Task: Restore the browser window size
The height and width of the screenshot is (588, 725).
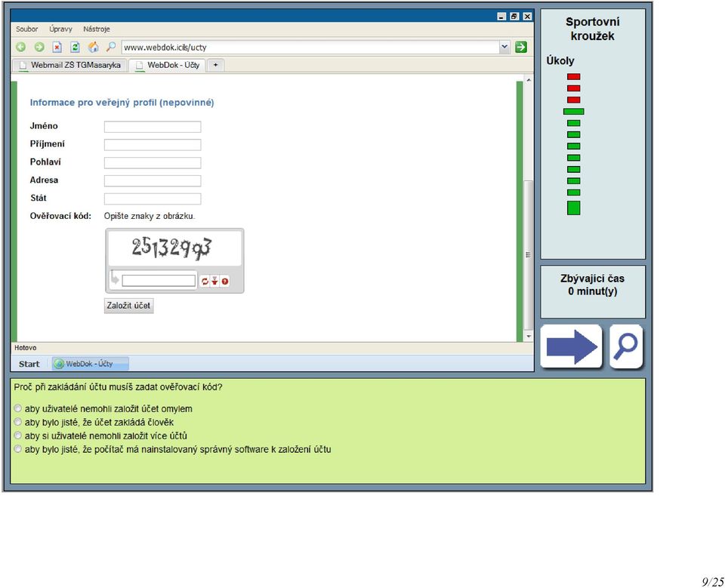Action: (x=514, y=16)
